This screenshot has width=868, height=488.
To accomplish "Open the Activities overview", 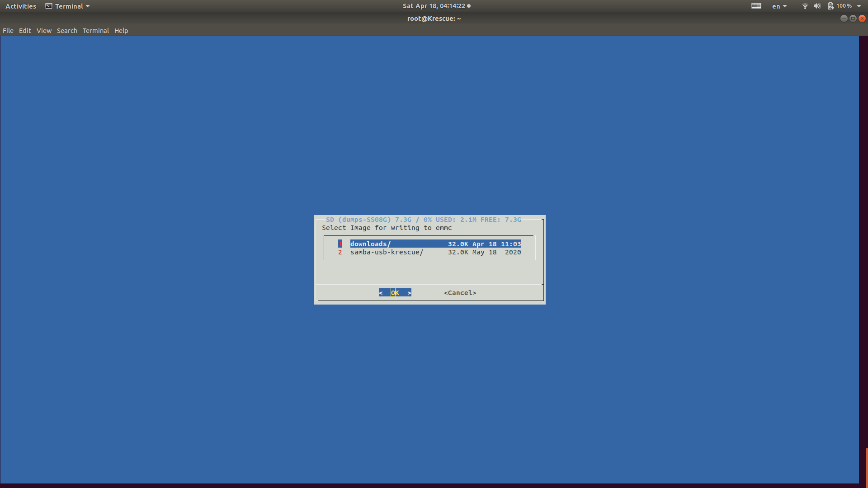I will coord(21,6).
